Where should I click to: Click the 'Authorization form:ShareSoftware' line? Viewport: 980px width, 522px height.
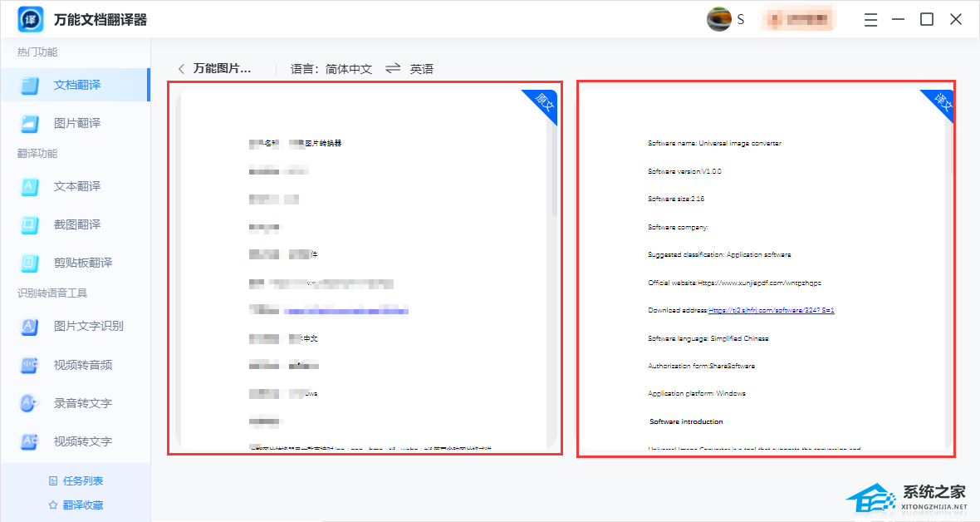(701, 367)
